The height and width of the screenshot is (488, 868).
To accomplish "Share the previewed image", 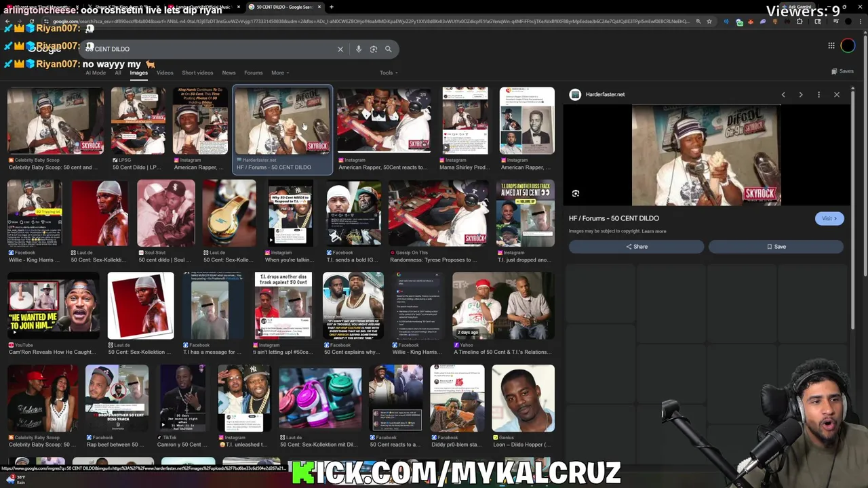I will 636,247.
